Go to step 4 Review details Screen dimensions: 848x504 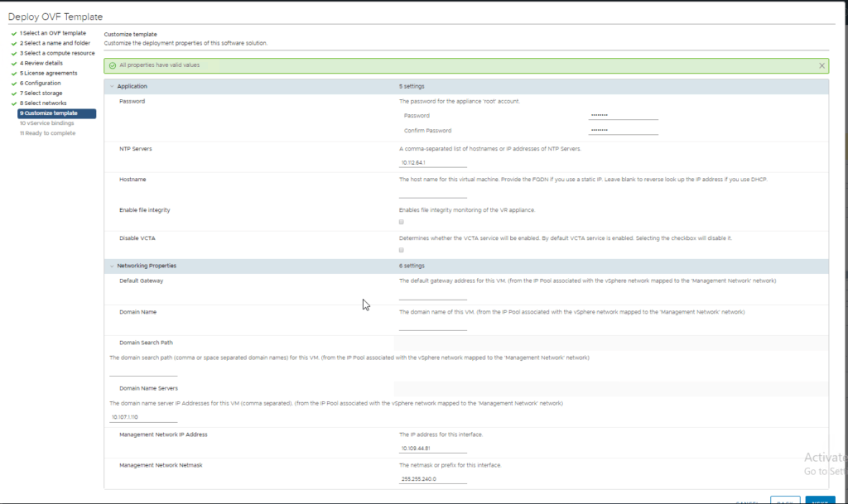coord(41,63)
